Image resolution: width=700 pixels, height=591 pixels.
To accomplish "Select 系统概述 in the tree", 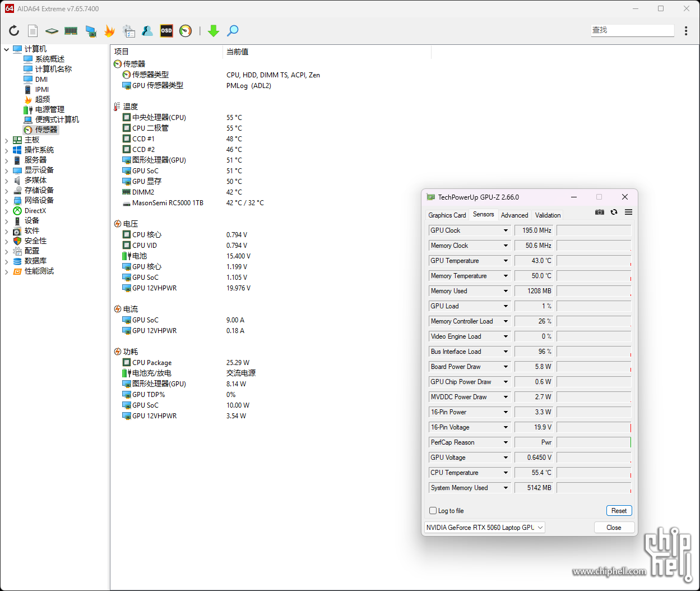I will pyautogui.click(x=50, y=59).
